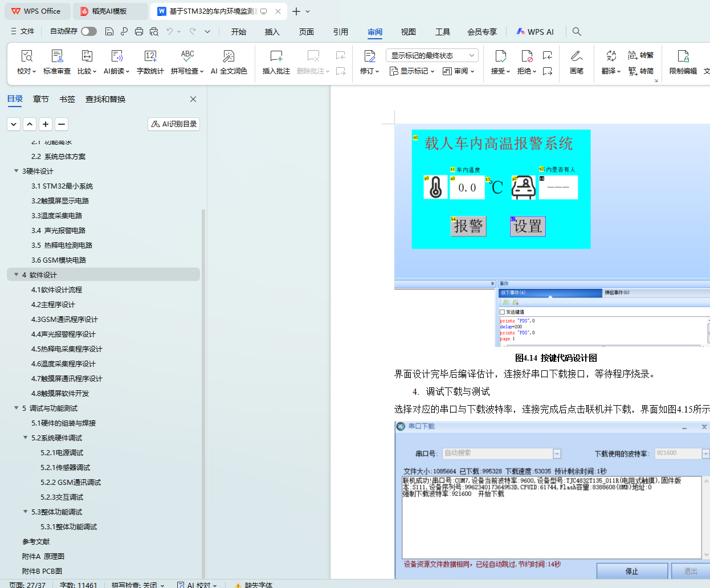Toggle the 自动保存 autosave switch
This screenshot has height=588, width=710.
88,31
